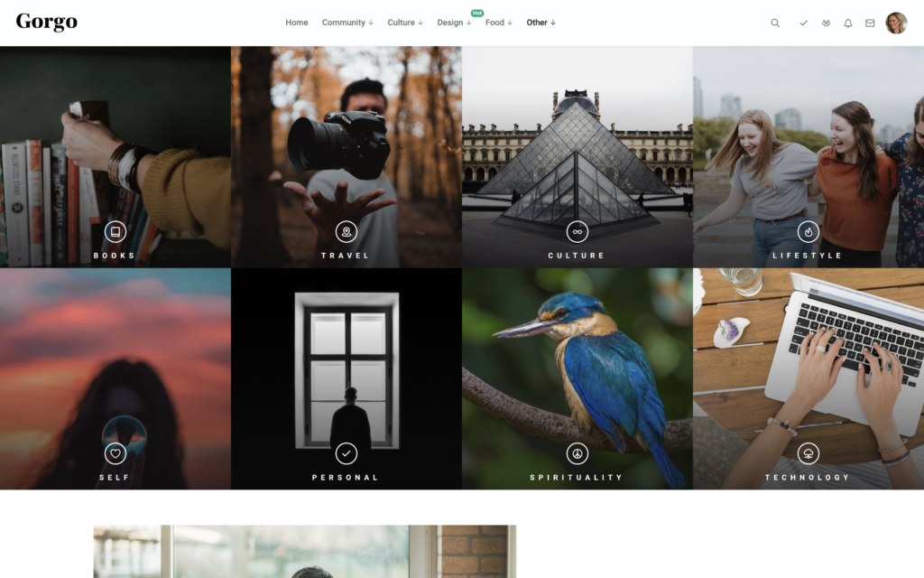Click the user profile avatar
Viewport: 924px width, 578px height.
click(896, 23)
